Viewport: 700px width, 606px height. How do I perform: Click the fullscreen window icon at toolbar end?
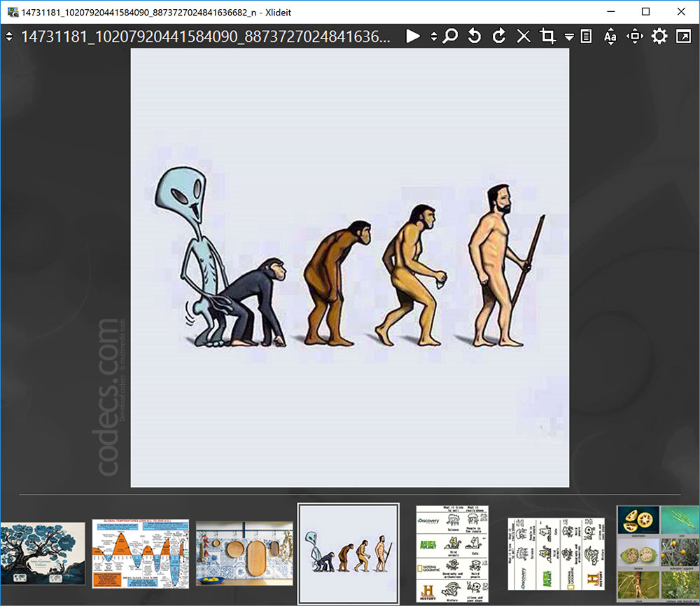pyautogui.click(x=683, y=36)
